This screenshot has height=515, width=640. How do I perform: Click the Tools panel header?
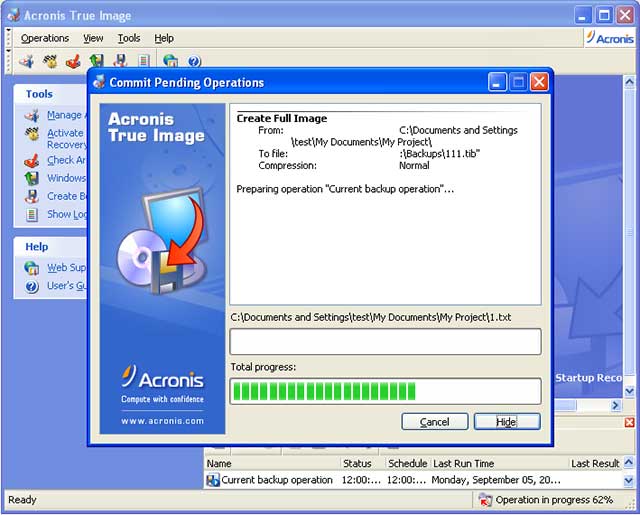[51, 94]
